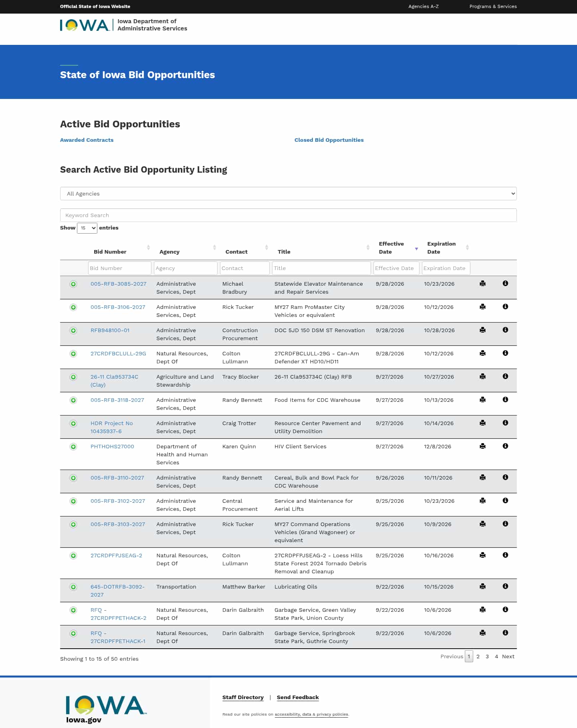Open info for Service and Maintenance for Aerial Lifts

click(505, 500)
